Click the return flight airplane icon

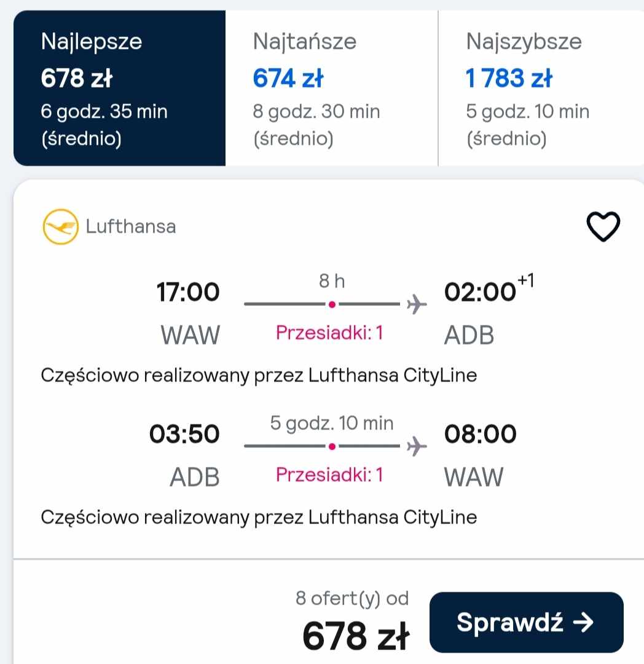click(417, 446)
